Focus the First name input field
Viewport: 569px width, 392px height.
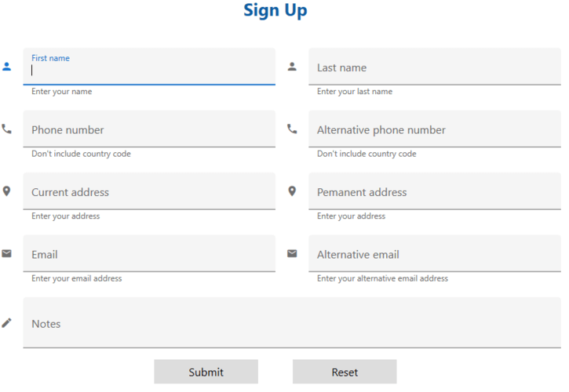149,67
